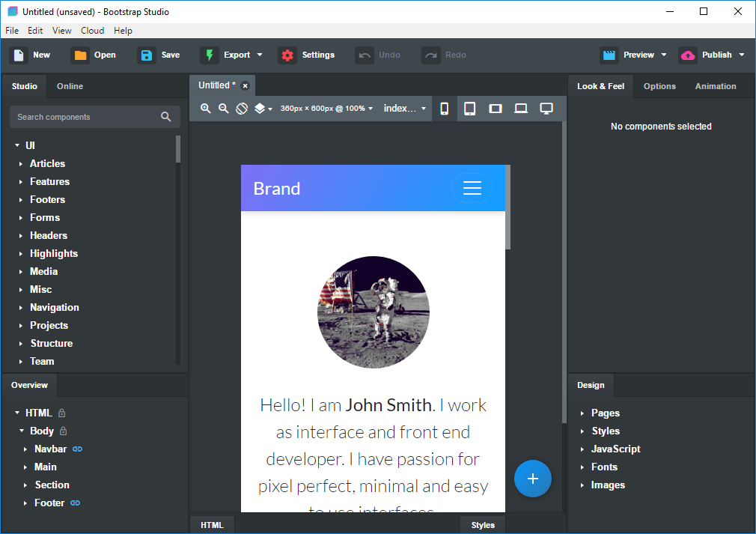Click the Search components input field
Screen dimensions: 756x534
(95, 117)
